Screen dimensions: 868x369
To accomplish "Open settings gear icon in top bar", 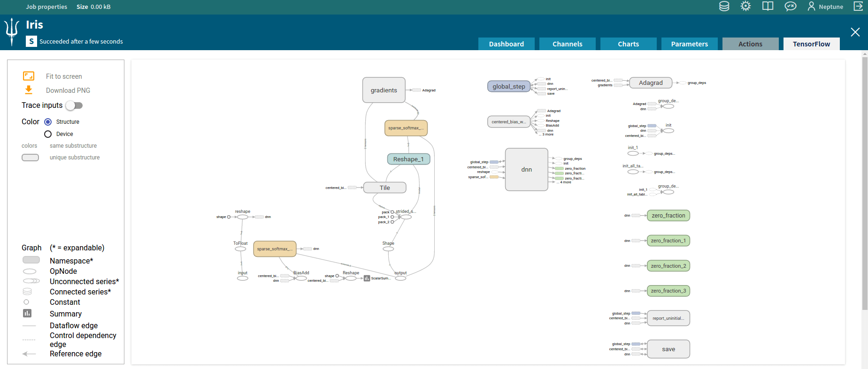I will tap(745, 7).
